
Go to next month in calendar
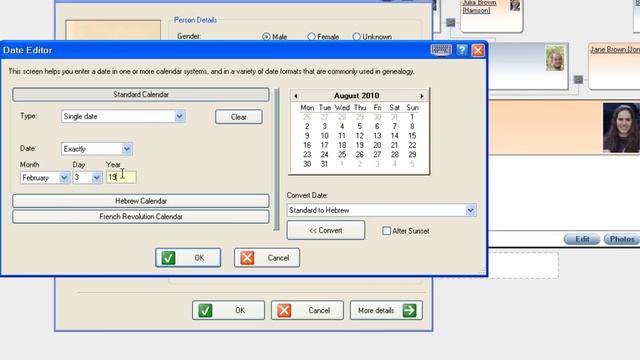click(x=422, y=96)
